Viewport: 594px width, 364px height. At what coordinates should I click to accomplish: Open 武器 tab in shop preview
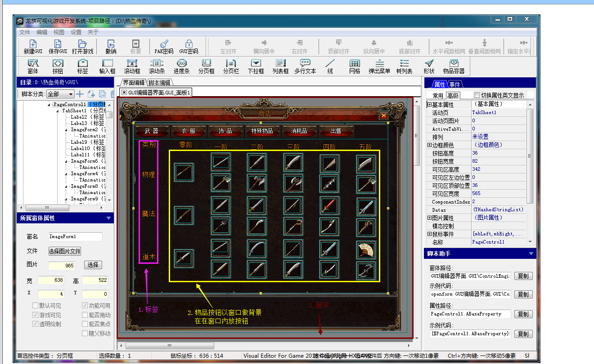click(x=152, y=131)
